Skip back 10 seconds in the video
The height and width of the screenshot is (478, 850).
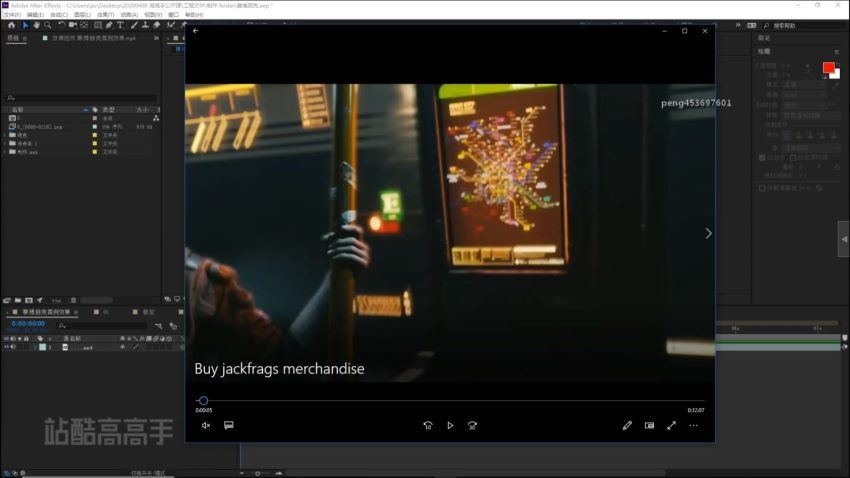428,425
